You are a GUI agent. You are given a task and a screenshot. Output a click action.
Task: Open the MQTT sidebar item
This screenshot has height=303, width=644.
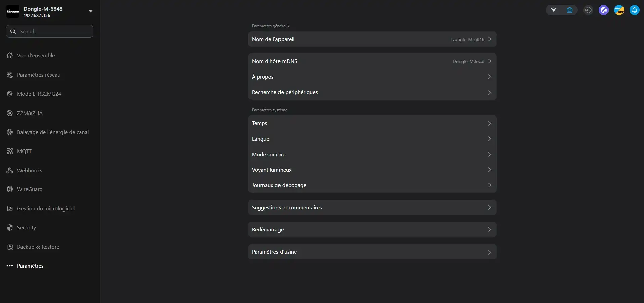click(x=24, y=151)
